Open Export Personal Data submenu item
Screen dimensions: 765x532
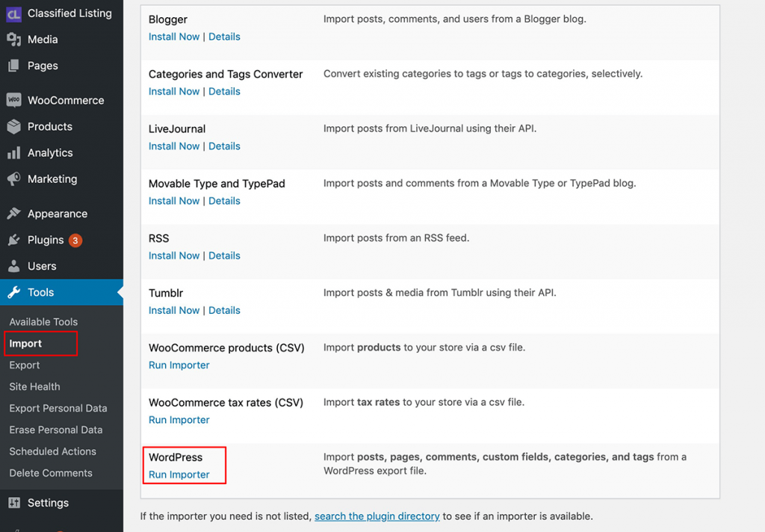coord(58,409)
